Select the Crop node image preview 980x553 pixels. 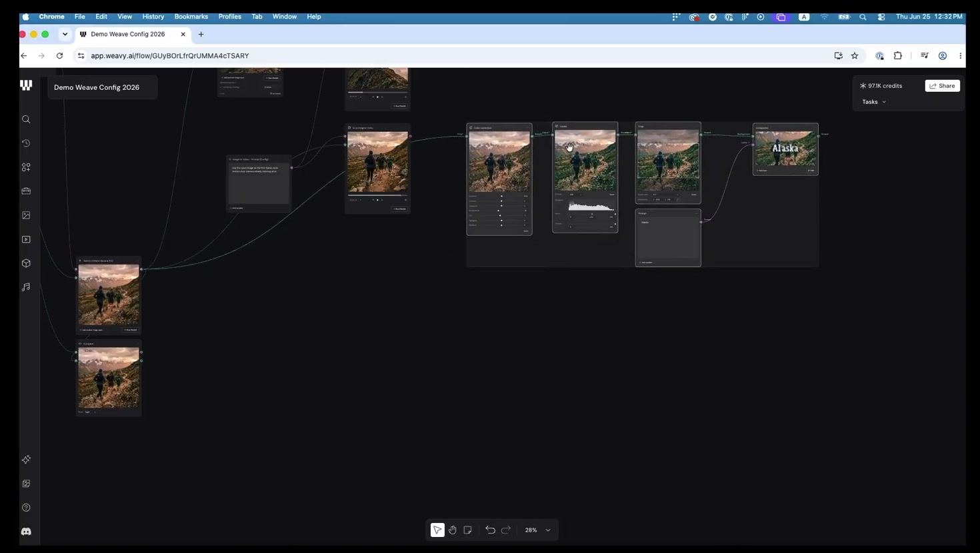(668, 161)
